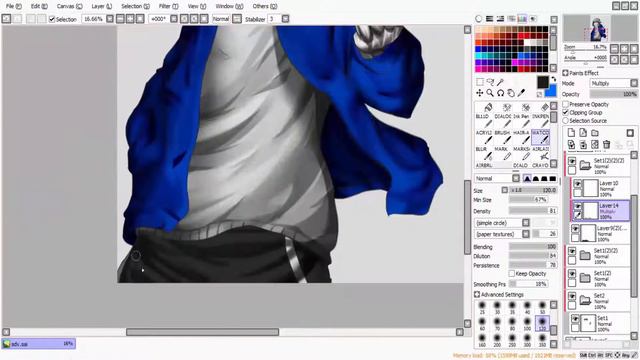Hide Layer 10 using its eye icon
The height and width of the screenshot is (360, 640).
(578, 184)
